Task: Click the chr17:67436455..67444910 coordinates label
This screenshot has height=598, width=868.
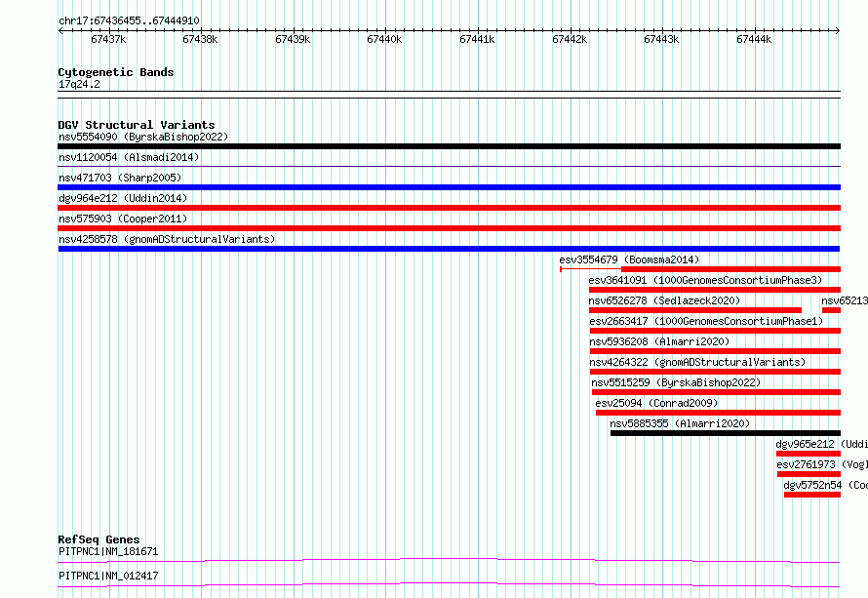Action: 129,20
